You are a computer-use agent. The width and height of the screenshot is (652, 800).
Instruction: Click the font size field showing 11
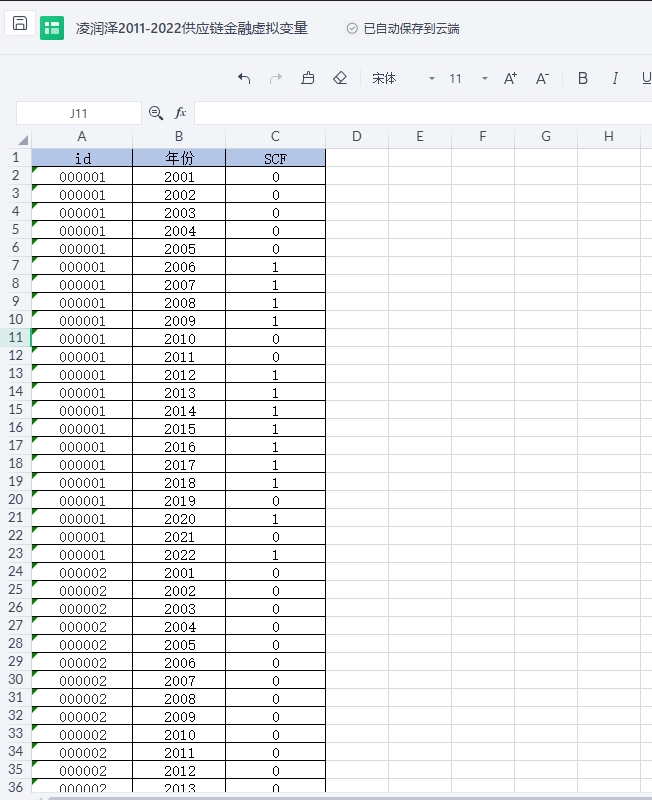[x=456, y=79]
